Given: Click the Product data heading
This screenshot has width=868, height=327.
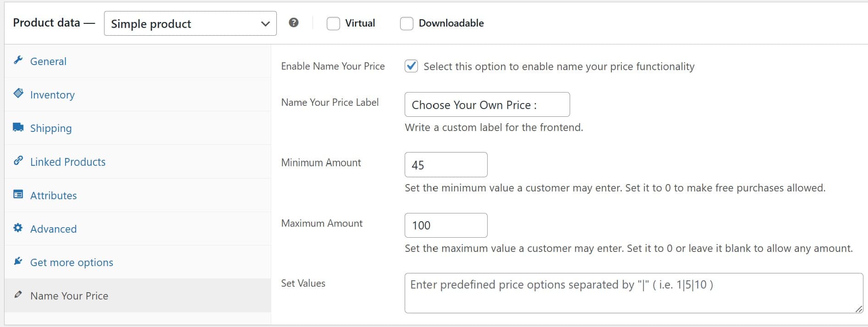Looking at the screenshot, I should tap(46, 22).
